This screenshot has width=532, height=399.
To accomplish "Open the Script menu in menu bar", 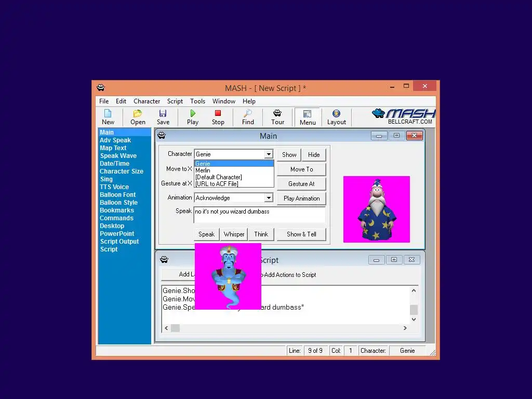I will coord(175,101).
